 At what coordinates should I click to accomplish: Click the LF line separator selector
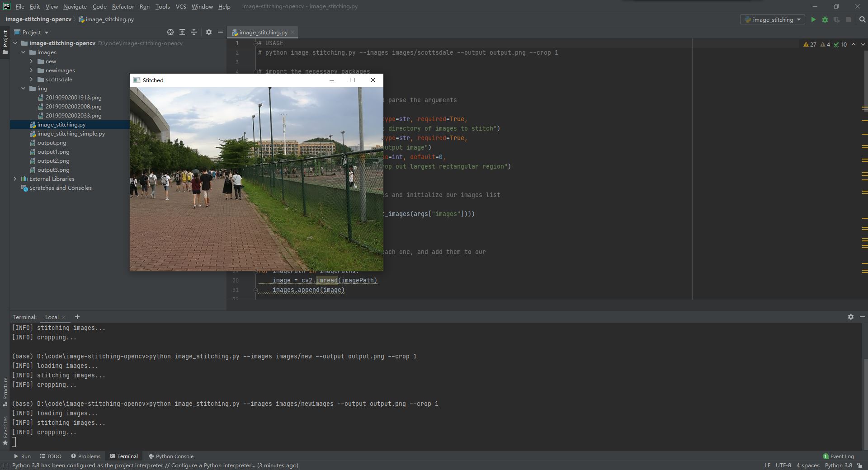pos(768,465)
